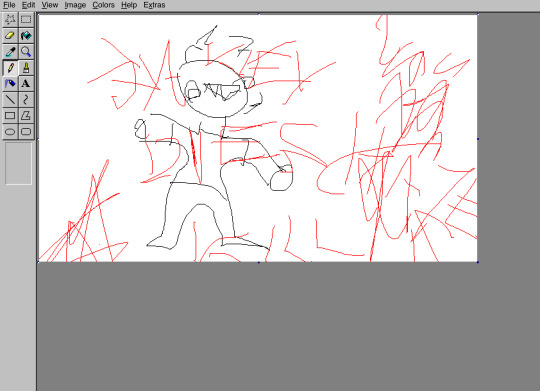
Task: Select the Brush tool
Action: pos(26,68)
